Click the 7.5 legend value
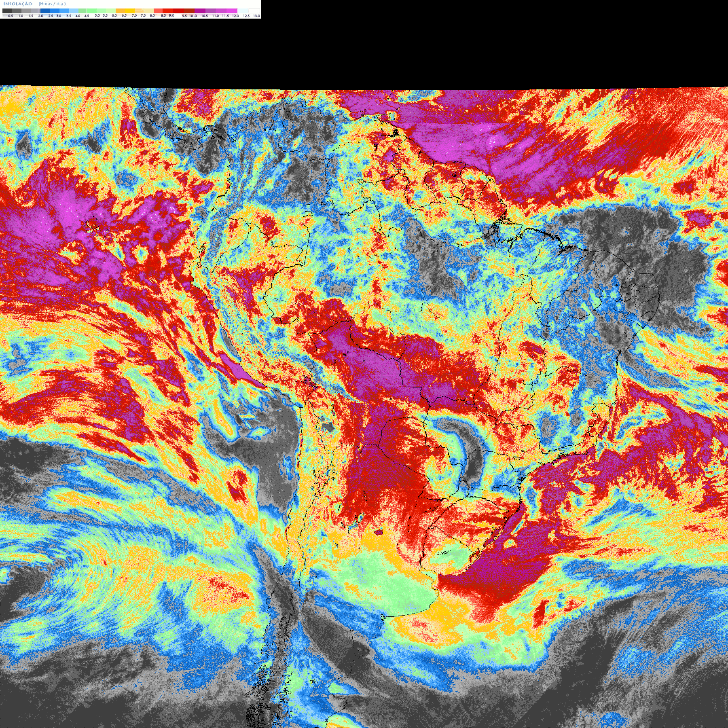This screenshot has height=728, width=728. [x=143, y=15]
